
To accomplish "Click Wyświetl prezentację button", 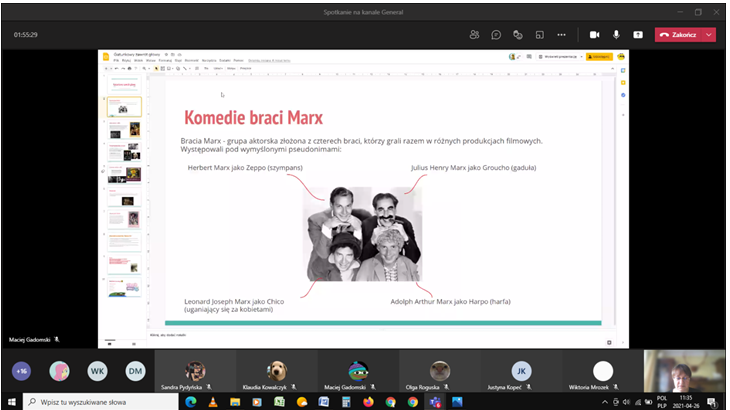I will click(x=557, y=57).
